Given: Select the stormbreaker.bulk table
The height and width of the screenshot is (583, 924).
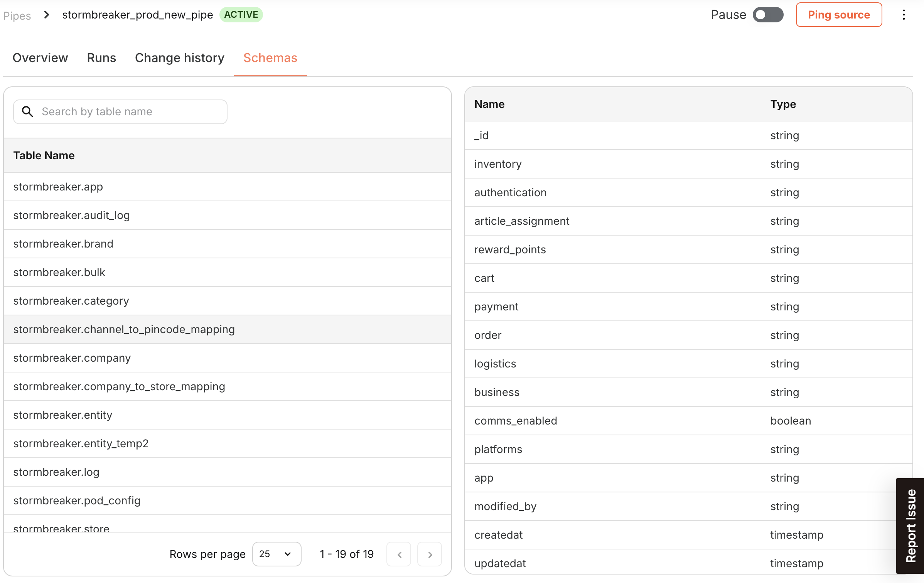Looking at the screenshot, I should pyautogui.click(x=228, y=272).
